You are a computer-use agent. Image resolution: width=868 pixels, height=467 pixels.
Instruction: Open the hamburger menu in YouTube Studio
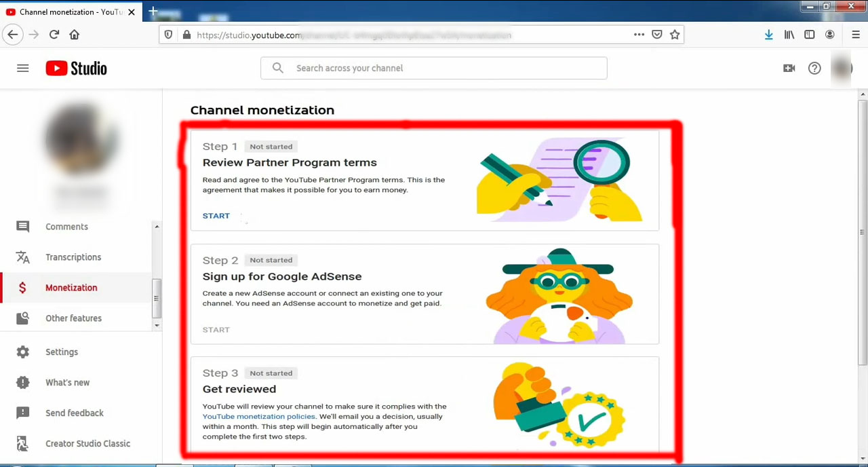[23, 68]
